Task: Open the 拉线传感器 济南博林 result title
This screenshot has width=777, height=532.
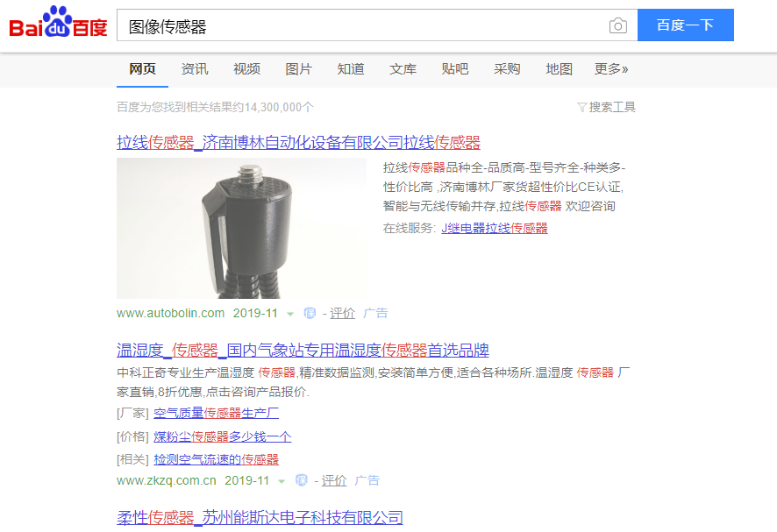Action: (298, 143)
